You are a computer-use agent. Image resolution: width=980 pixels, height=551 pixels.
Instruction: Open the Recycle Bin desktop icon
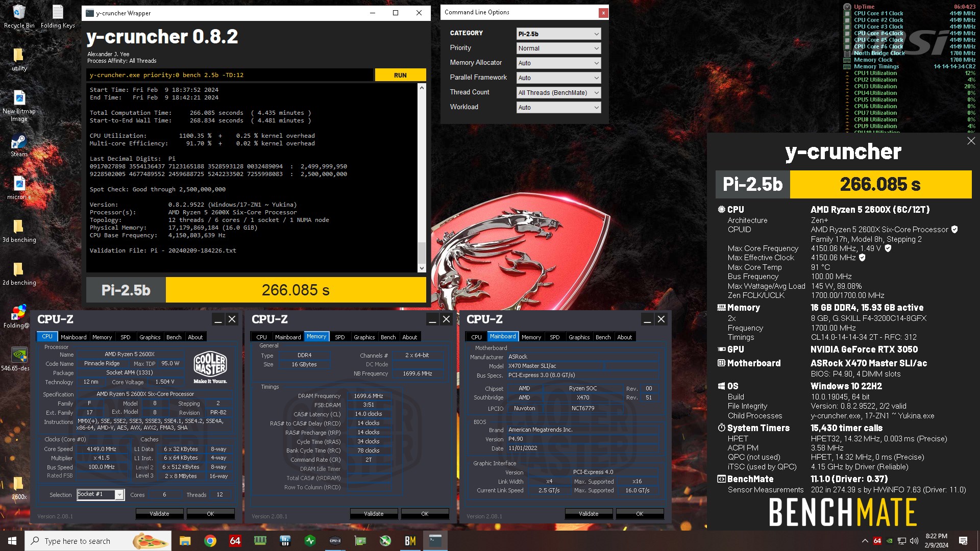point(19,16)
